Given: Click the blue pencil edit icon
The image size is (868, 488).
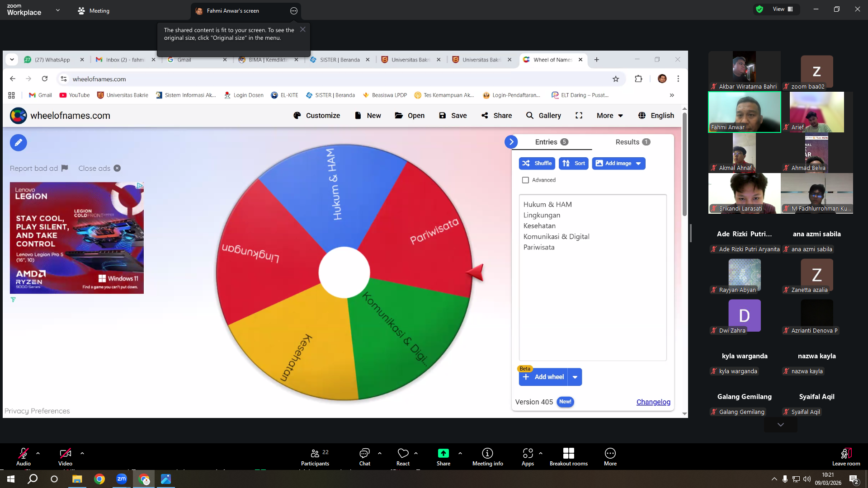Looking at the screenshot, I should (x=18, y=143).
